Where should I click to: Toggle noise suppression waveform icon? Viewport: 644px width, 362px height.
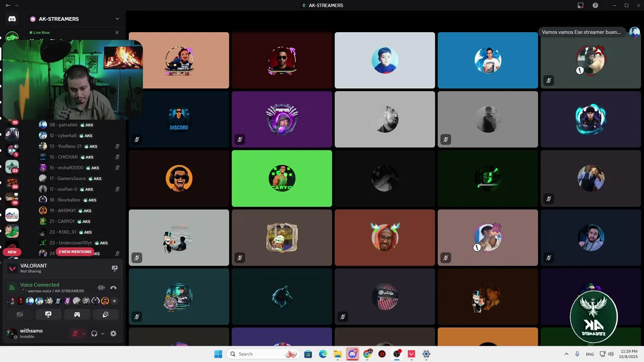[x=101, y=288]
